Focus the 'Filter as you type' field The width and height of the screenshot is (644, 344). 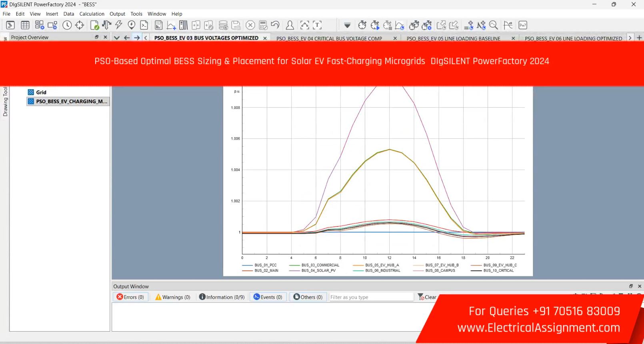pos(371,297)
